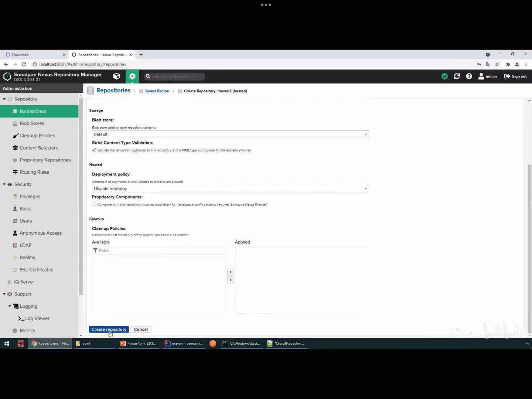Open Content Selectors in the sidebar
532x399 pixels.
pyautogui.click(x=39, y=148)
